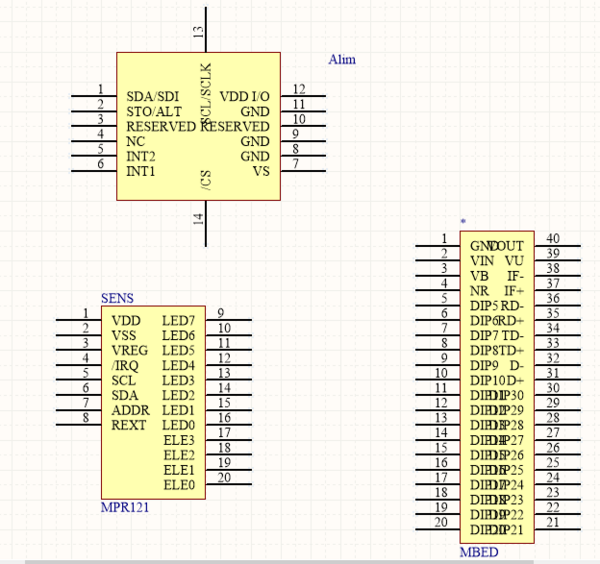Click the MBED component name label
Image resolution: width=600 pixels, height=564 pixels.
[x=478, y=552]
